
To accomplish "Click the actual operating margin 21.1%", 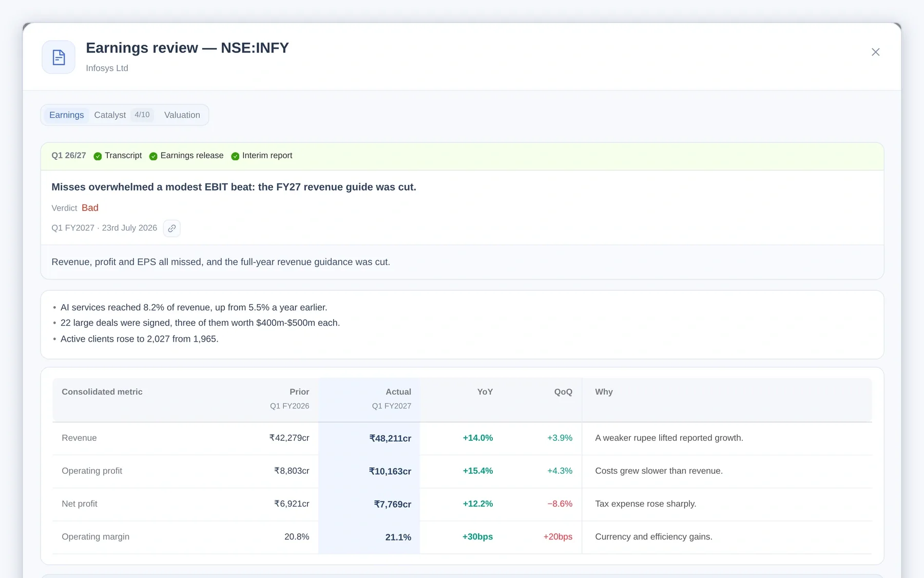I will click(x=398, y=537).
